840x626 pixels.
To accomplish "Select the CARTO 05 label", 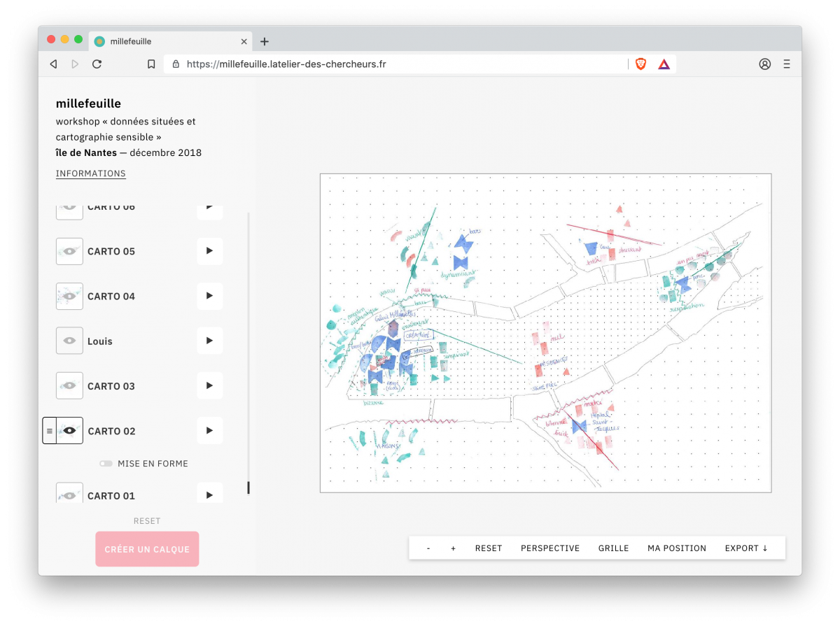I will (x=111, y=252).
